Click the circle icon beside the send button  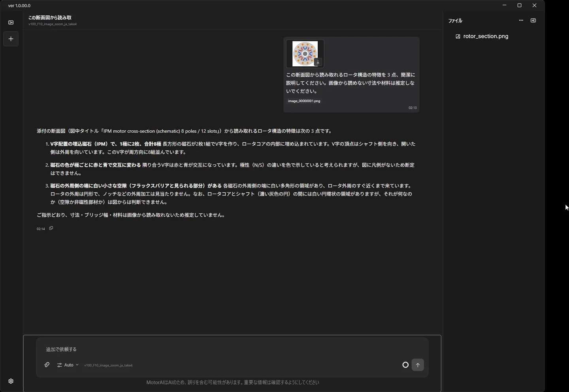405,365
